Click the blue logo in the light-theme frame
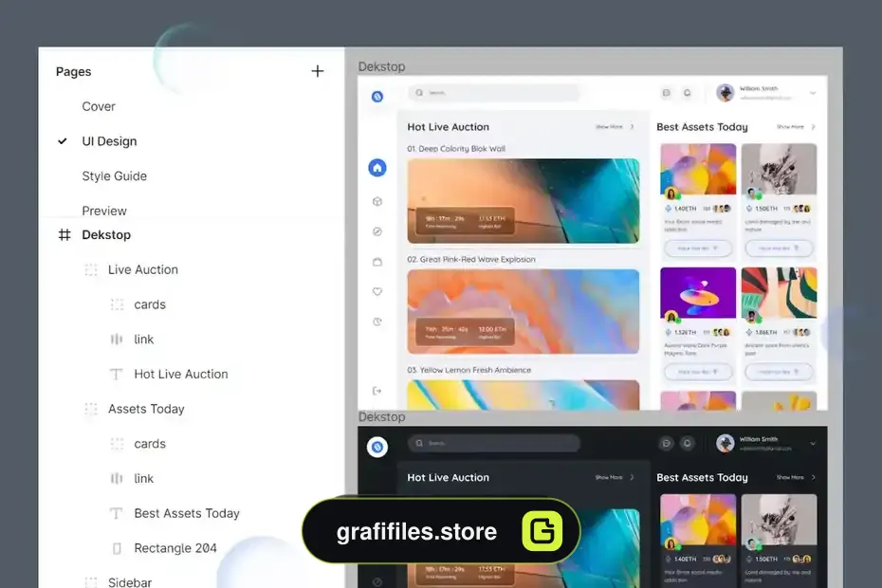This screenshot has width=882, height=588. [x=377, y=97]
